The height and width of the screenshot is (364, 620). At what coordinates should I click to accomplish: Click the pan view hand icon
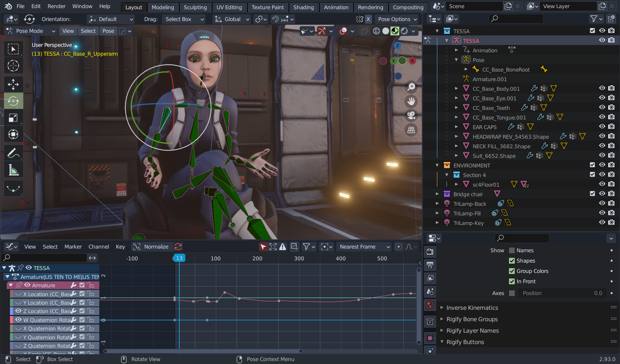coord(411,101)
